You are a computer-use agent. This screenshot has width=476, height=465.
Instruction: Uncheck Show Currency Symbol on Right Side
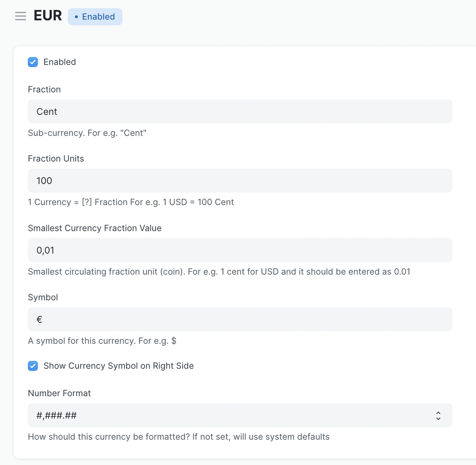(x=33, y=366)
